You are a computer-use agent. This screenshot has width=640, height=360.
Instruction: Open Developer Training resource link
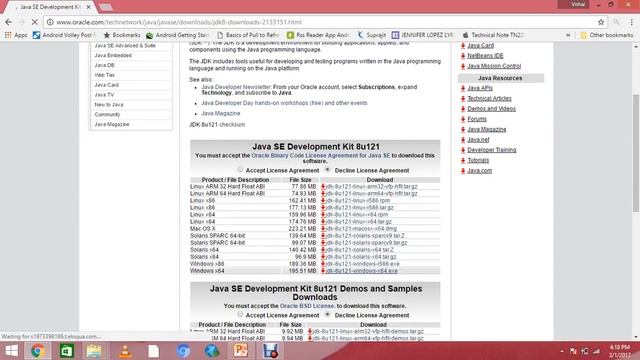pos(491,150)
